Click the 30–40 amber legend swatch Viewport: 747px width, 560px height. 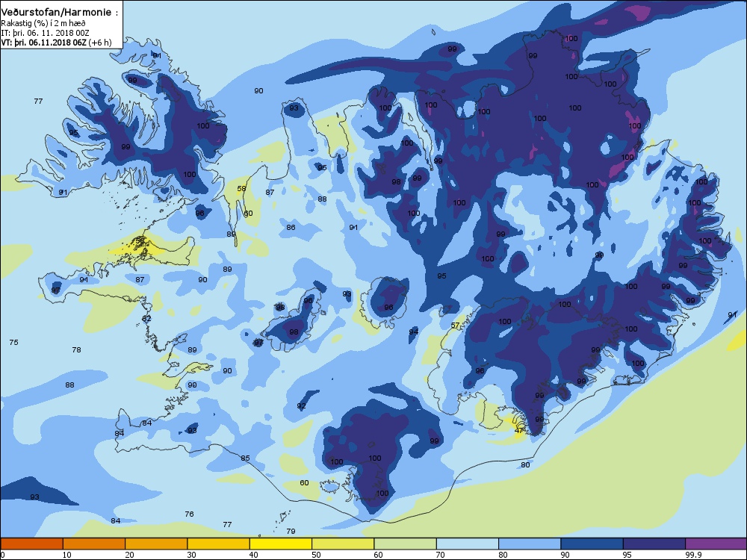point(219,544)
